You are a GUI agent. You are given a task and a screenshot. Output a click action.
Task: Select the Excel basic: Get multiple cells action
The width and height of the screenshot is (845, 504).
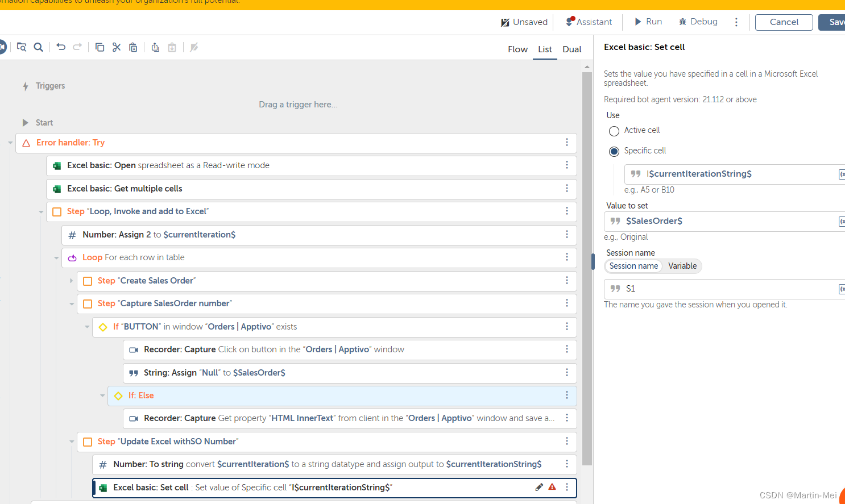[312, 189]
